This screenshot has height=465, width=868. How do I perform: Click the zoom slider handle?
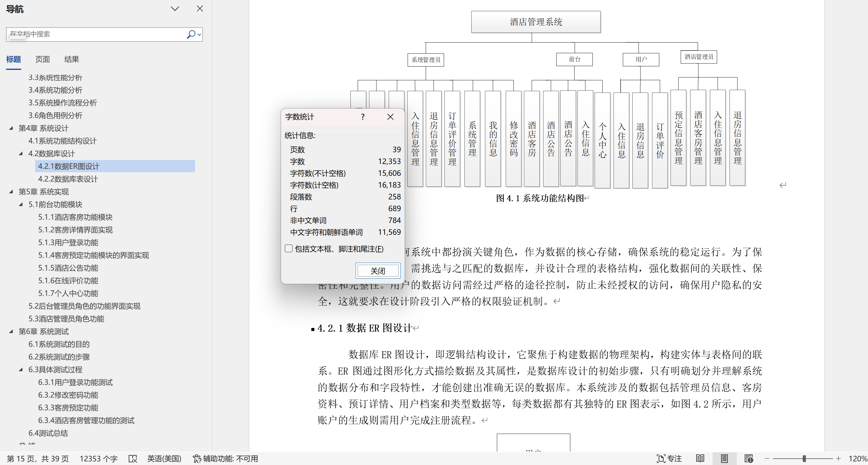click(804, 459)
